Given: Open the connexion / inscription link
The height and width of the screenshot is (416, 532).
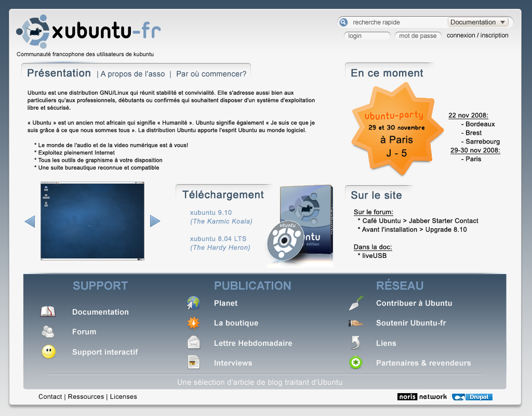Looking at the screenshot, I should point(477,35).
